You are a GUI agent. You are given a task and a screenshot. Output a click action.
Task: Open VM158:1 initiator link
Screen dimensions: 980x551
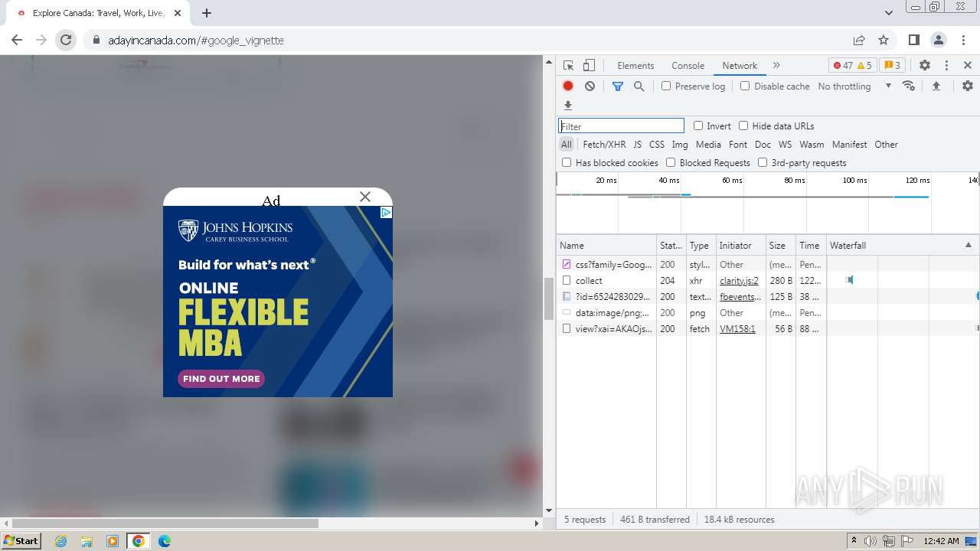point(737,329)
